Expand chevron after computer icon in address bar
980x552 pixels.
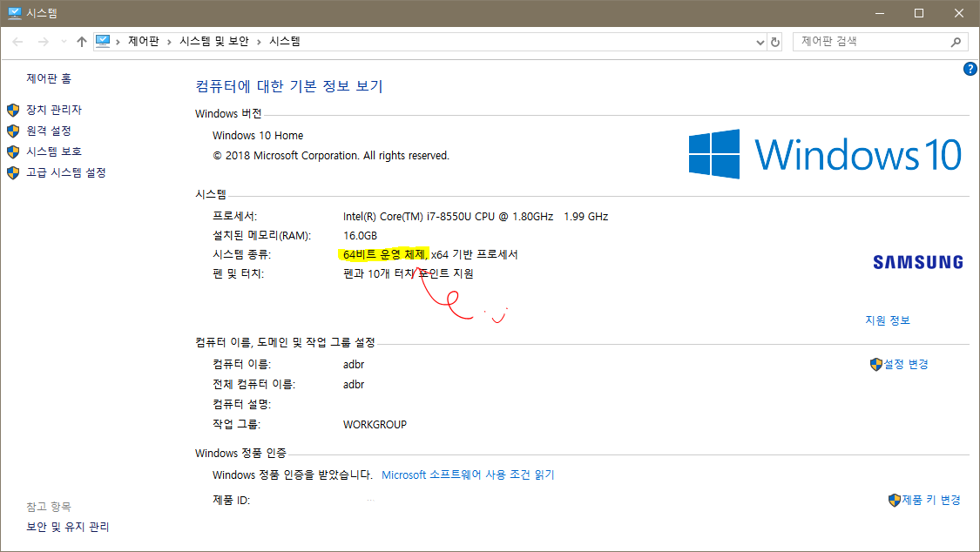(x=118, y=42)
